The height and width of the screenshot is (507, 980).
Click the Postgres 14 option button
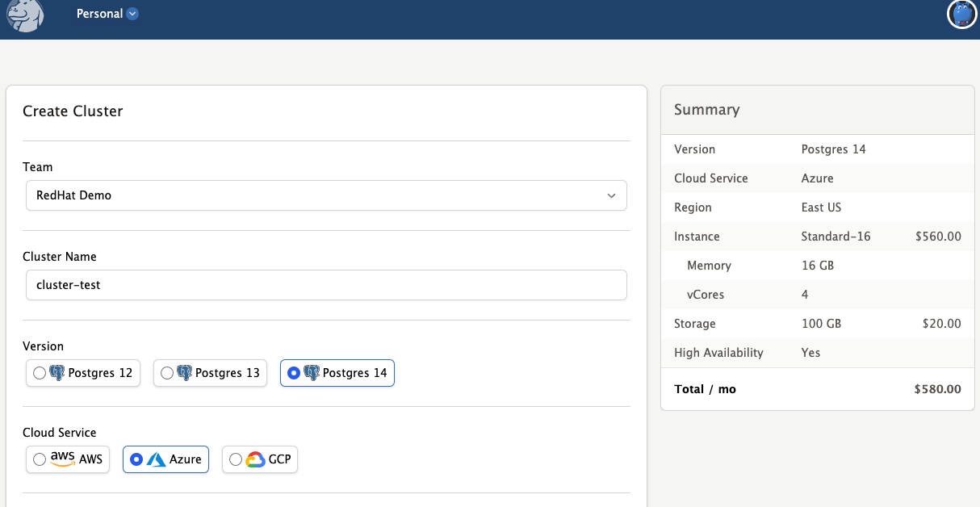(x=337, y=372)
